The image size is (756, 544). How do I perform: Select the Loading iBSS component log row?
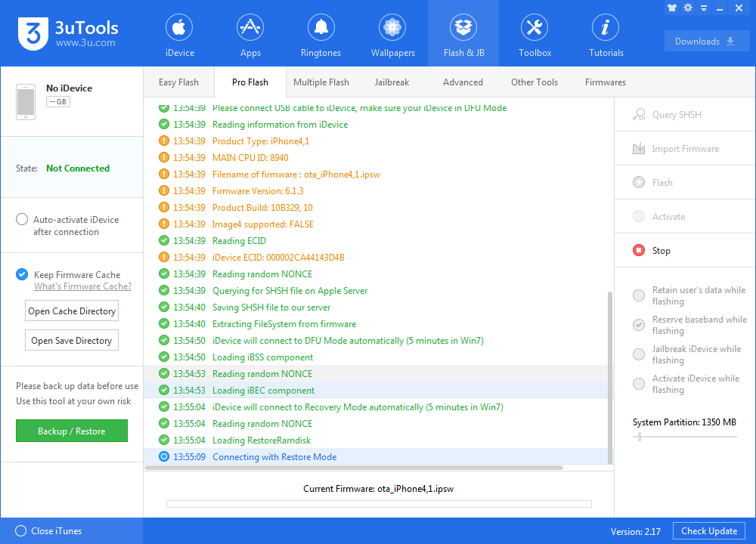click(376, 357)
